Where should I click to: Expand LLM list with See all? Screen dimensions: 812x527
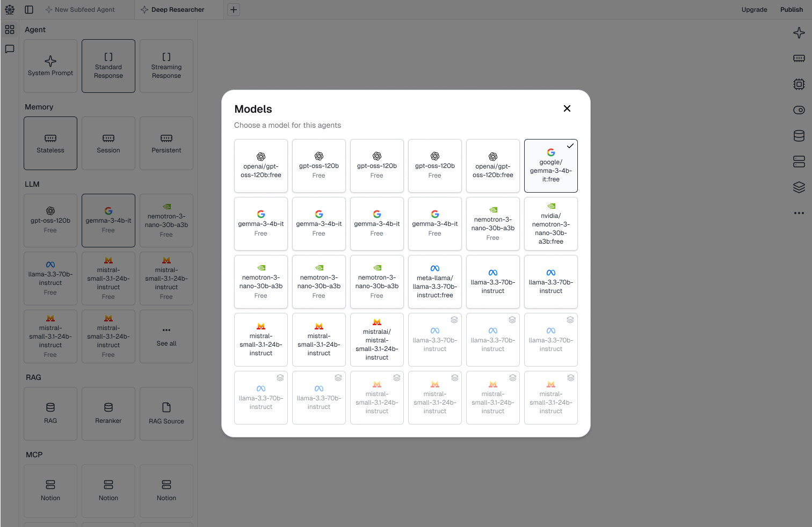[x=166, y=336]
